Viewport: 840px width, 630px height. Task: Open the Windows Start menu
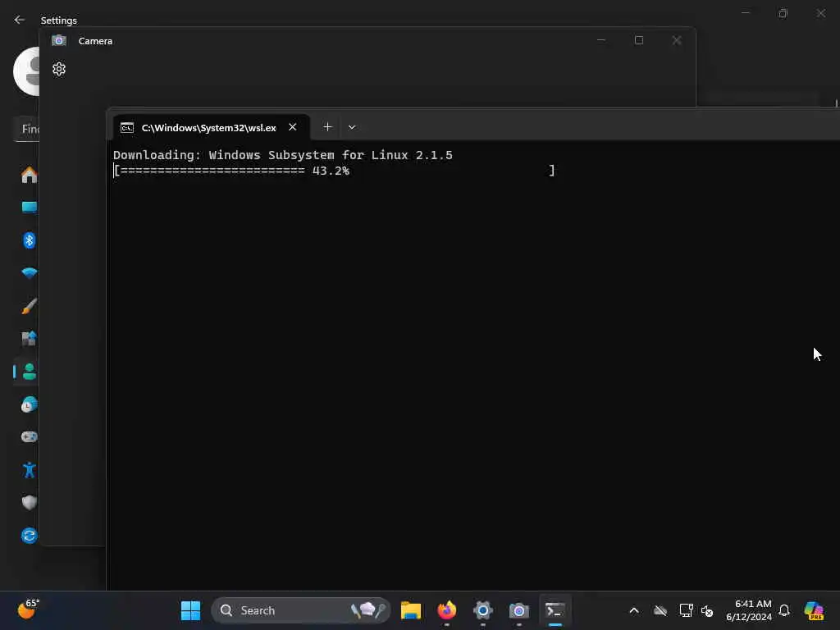tap(190, 610)
